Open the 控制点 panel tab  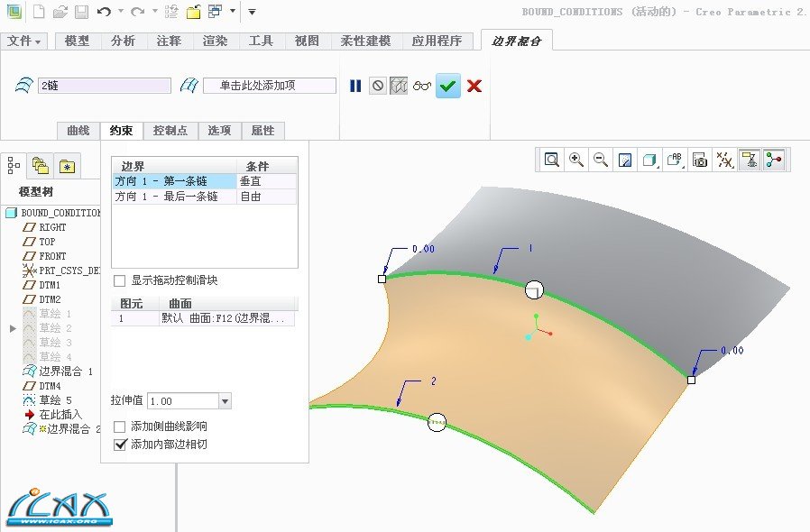(170, 131)
